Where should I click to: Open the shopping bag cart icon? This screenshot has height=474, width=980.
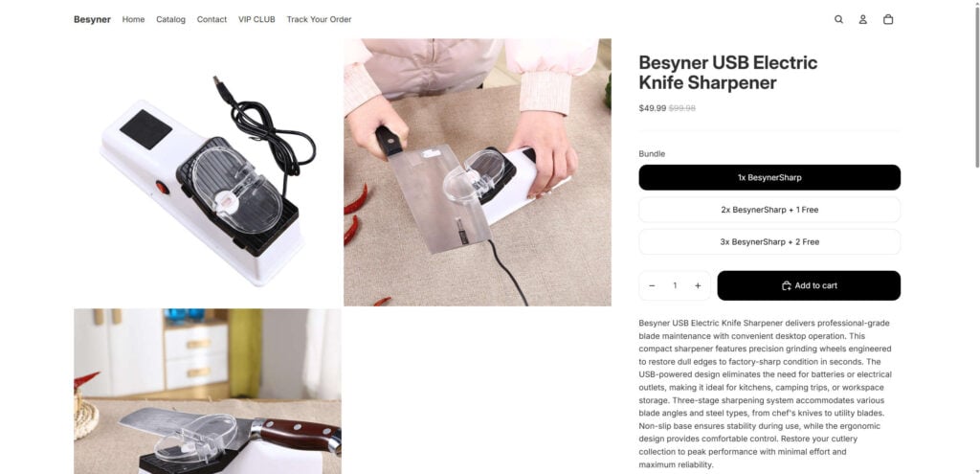[888, 19]
